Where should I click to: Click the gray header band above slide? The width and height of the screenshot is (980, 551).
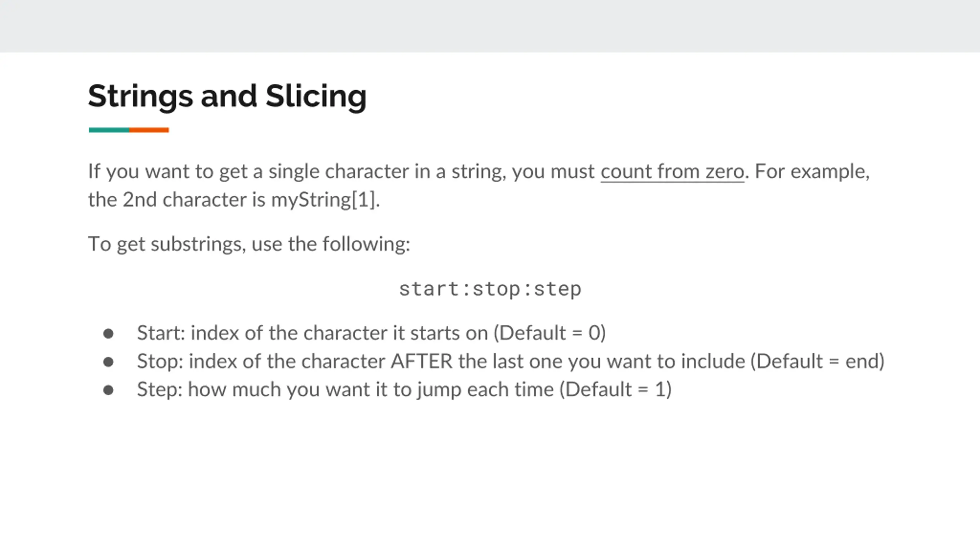tap(490, 26)
